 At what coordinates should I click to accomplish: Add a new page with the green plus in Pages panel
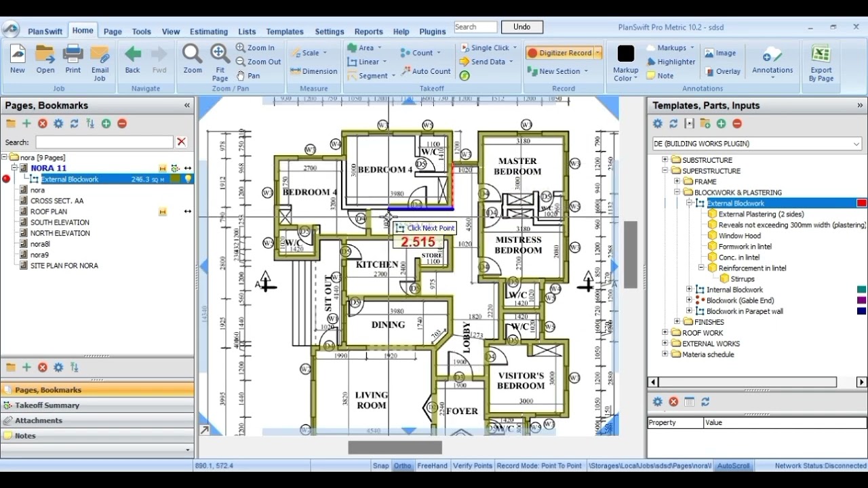26,123
